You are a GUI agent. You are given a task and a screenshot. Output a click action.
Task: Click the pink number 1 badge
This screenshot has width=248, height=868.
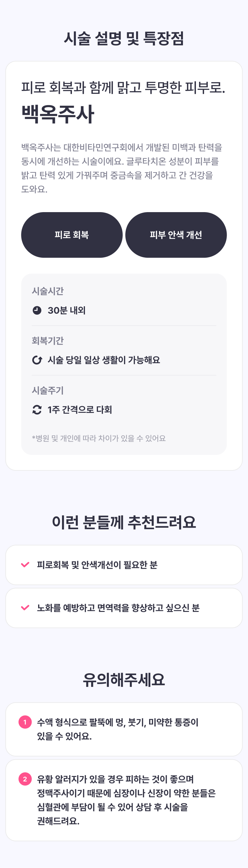pos(25,722)
